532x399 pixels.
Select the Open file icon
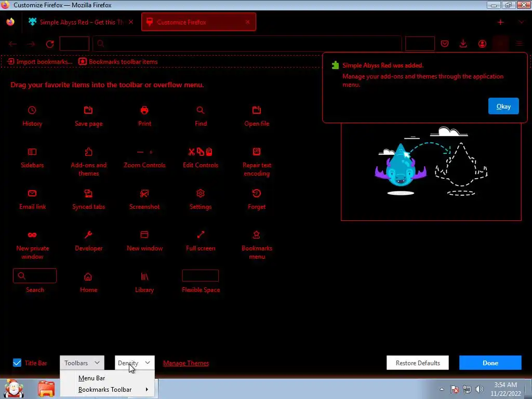tap(257, 110)
